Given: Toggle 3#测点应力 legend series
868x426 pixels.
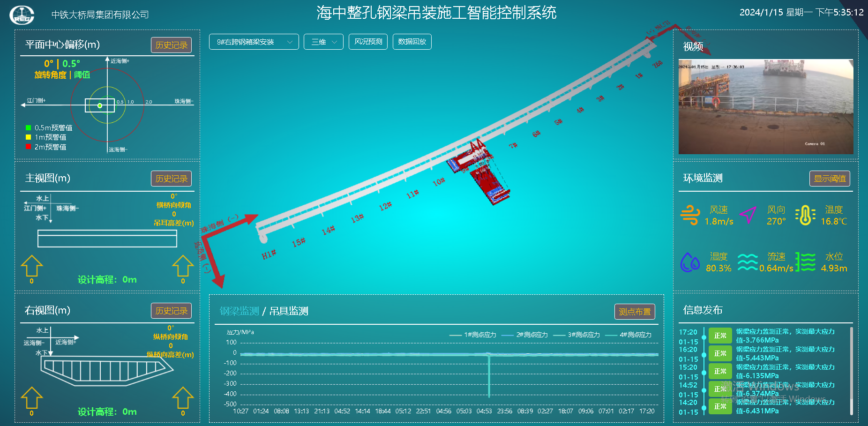Looking at the screenshot, I should (576, 335).
